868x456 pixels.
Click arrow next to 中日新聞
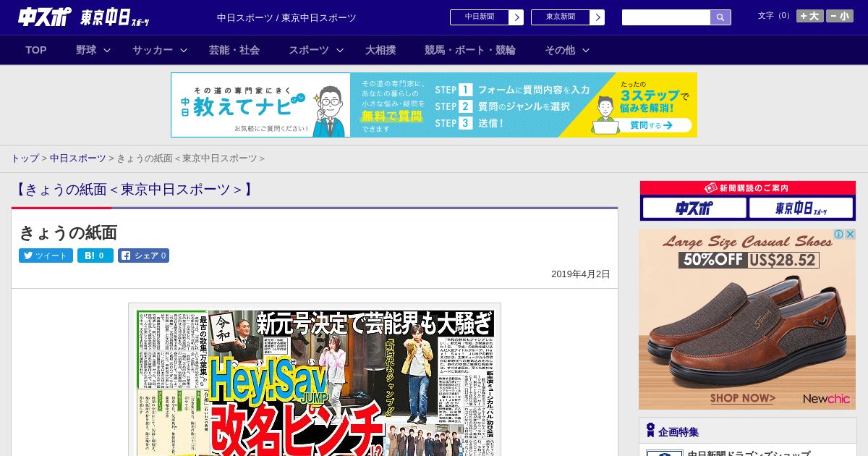[x=516, y=17]
